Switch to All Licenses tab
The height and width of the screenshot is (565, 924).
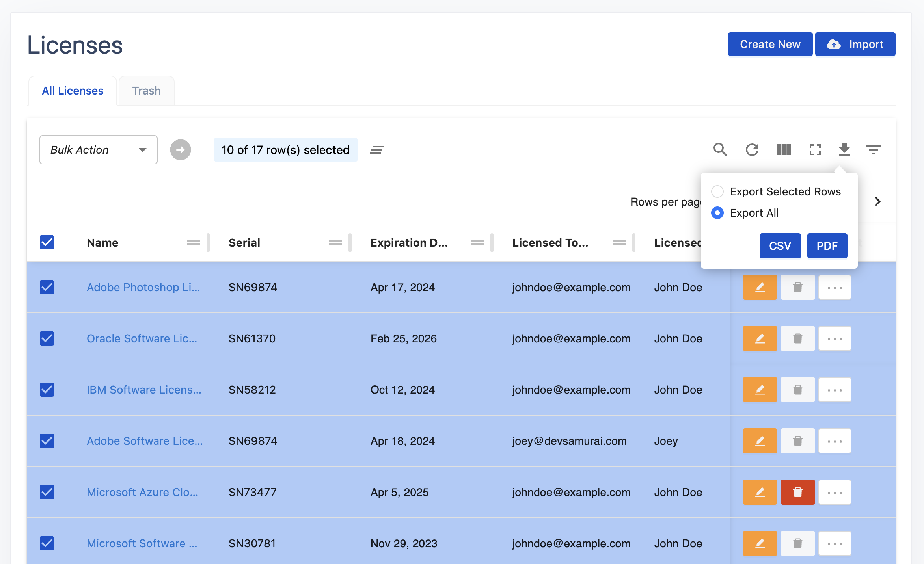[73, 91]
